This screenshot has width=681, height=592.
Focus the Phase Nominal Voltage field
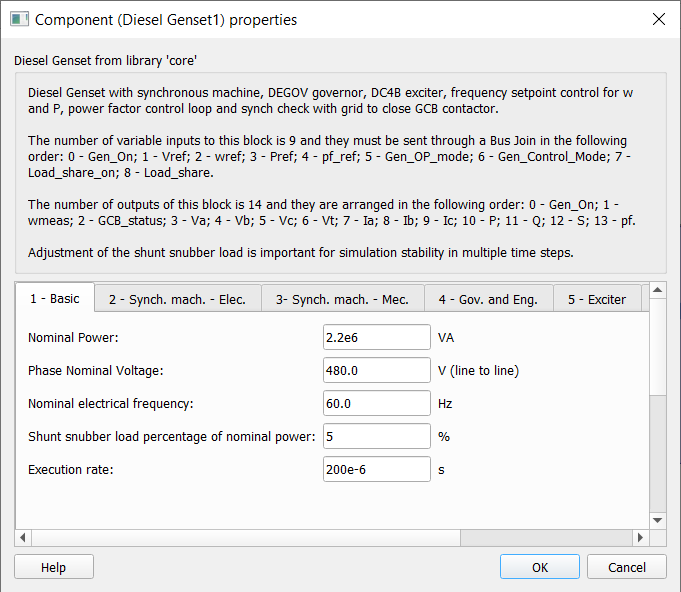(377, 371)
